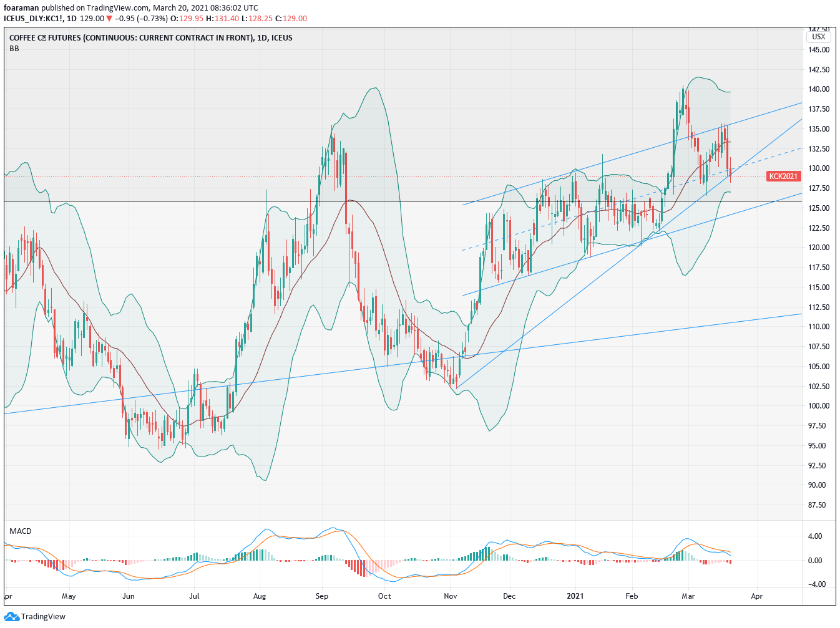The height and width of the screenshot is (628, 840).
Task: Click the 130.00 price axis label
Action: pos(819,168)
